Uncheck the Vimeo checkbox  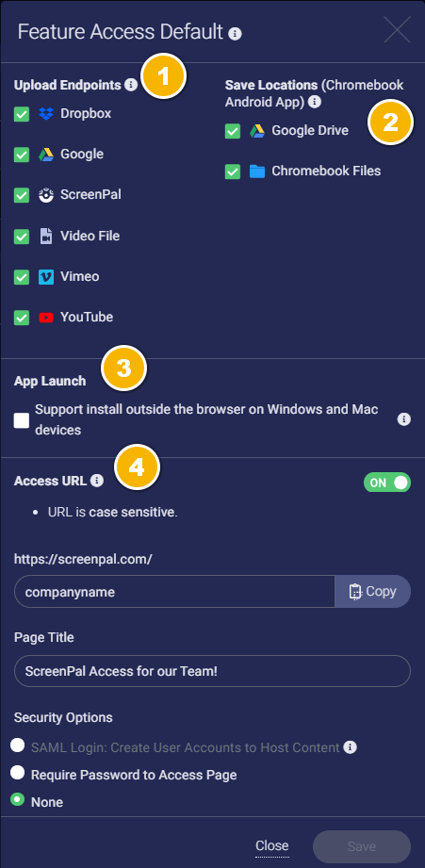click(x=22, y=277)
